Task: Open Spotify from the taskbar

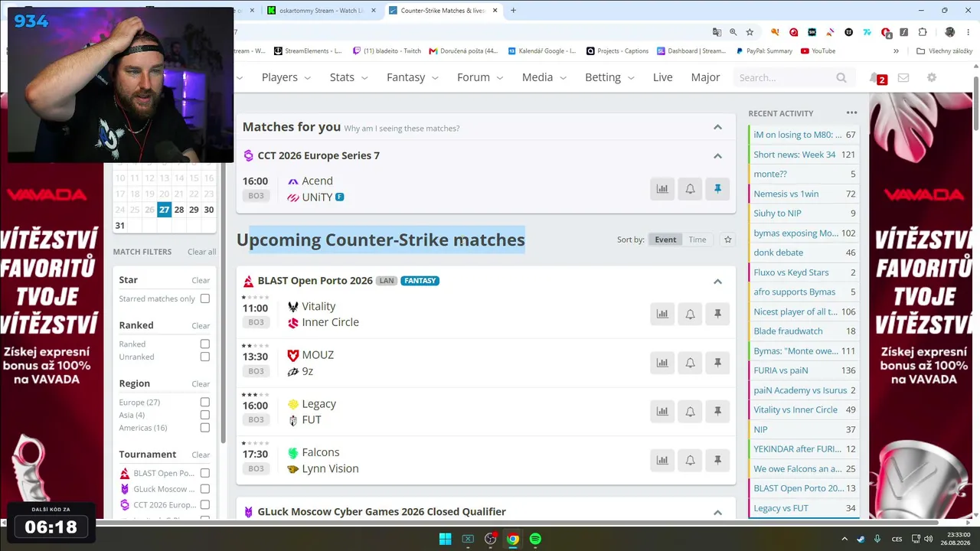Action: click(535, 539)
